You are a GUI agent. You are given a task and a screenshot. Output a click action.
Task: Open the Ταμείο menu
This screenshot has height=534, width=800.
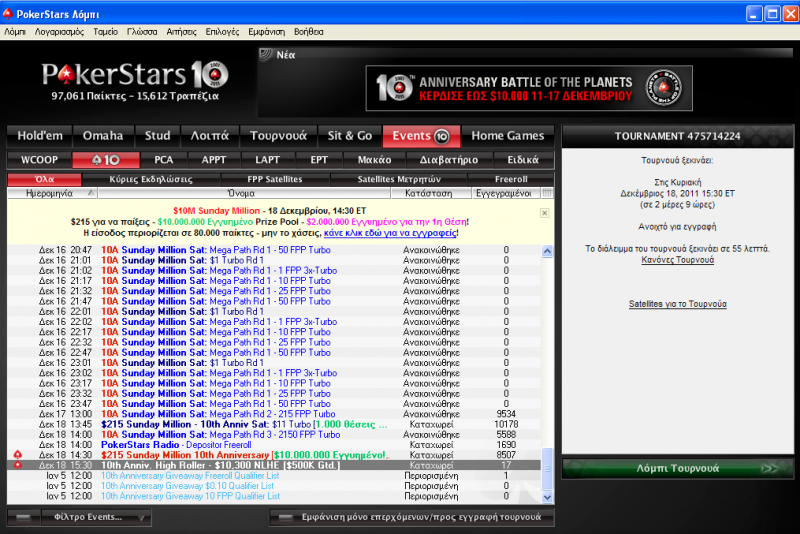[x=105, y=32]
